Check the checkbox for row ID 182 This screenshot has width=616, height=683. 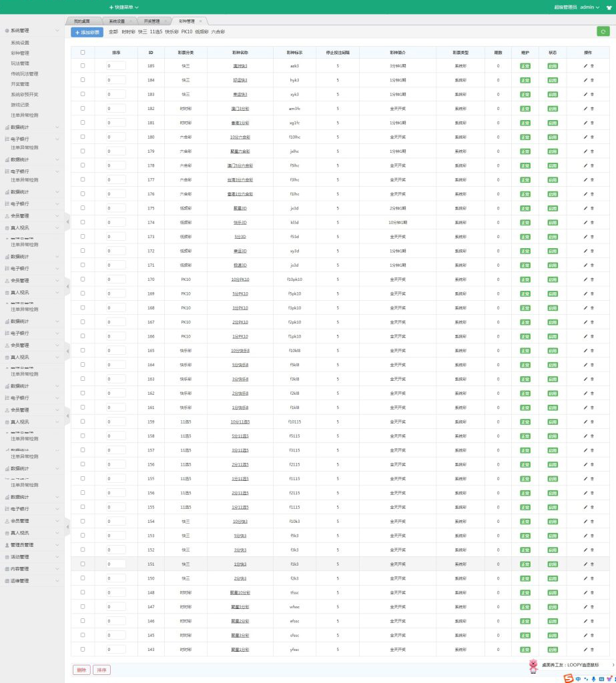coord(83,109)
